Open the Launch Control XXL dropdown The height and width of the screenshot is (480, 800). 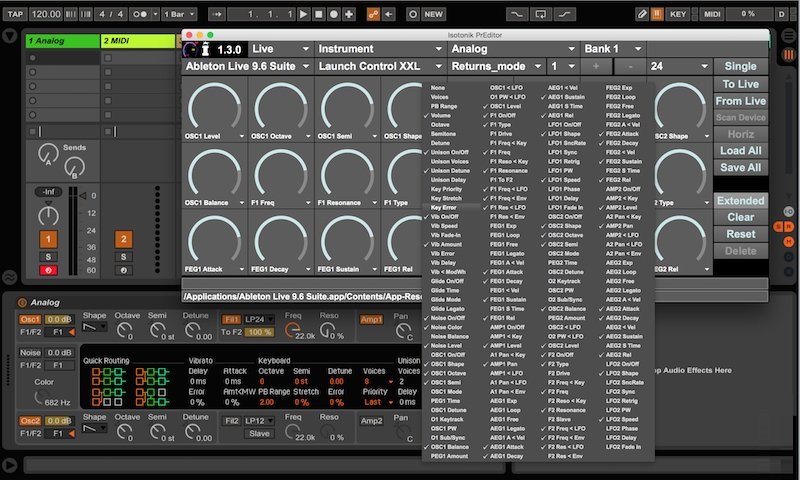click(380, 66)
